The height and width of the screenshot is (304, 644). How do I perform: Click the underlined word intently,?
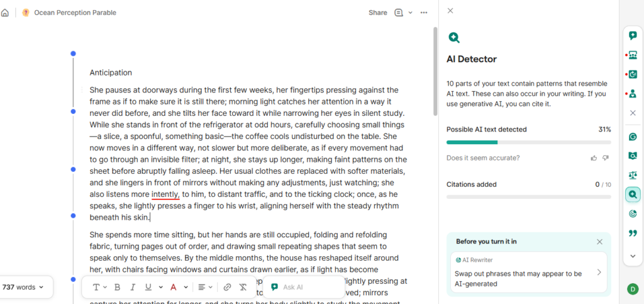[x=165, y=194]
